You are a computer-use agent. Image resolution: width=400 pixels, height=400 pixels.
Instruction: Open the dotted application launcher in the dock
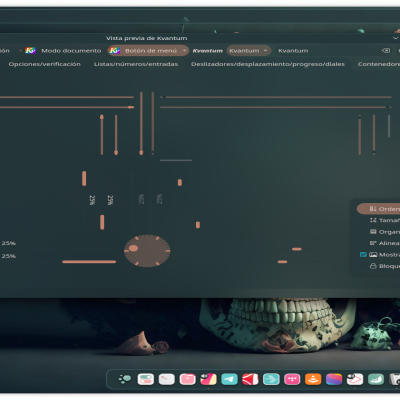click(x=125, y=379)
